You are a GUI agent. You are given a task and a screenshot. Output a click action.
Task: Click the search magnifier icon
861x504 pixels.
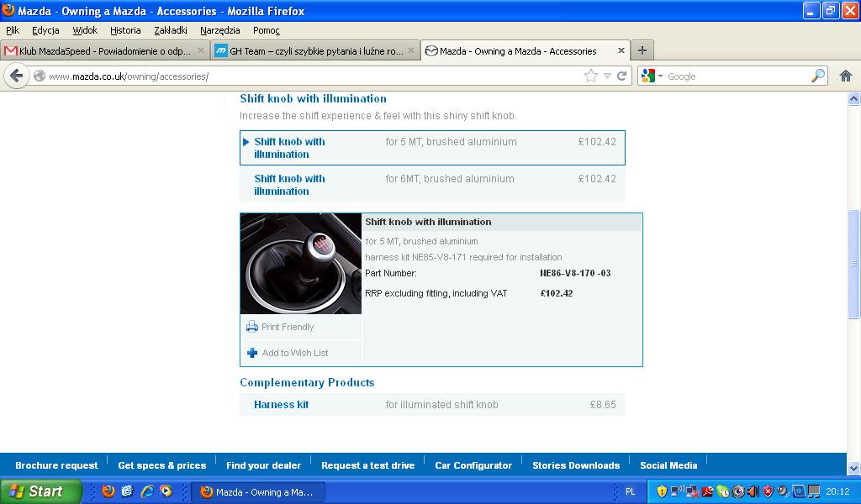(x=818, y=76)
